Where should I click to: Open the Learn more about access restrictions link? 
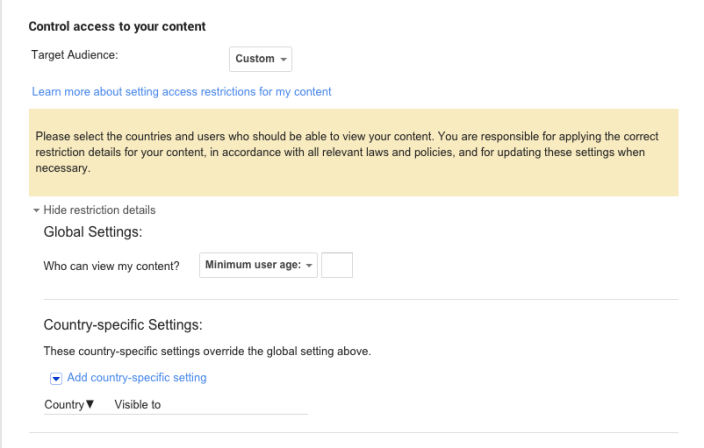click(181, 92)
